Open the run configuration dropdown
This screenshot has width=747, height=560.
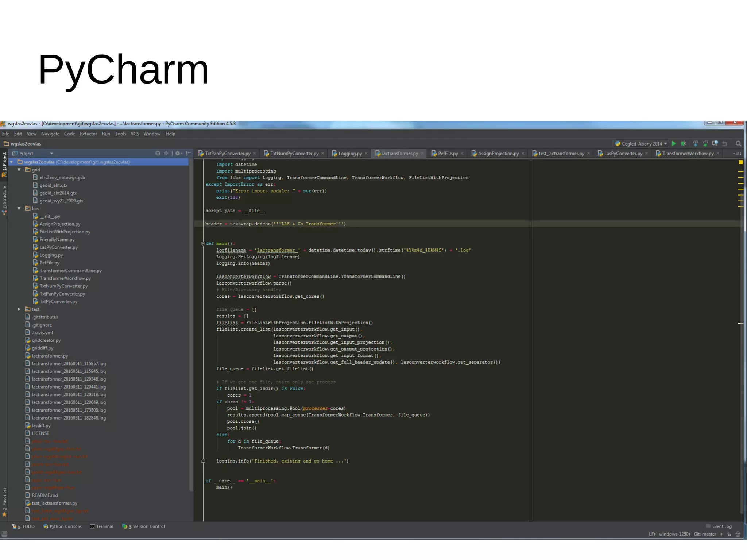(x=641, y=144)
